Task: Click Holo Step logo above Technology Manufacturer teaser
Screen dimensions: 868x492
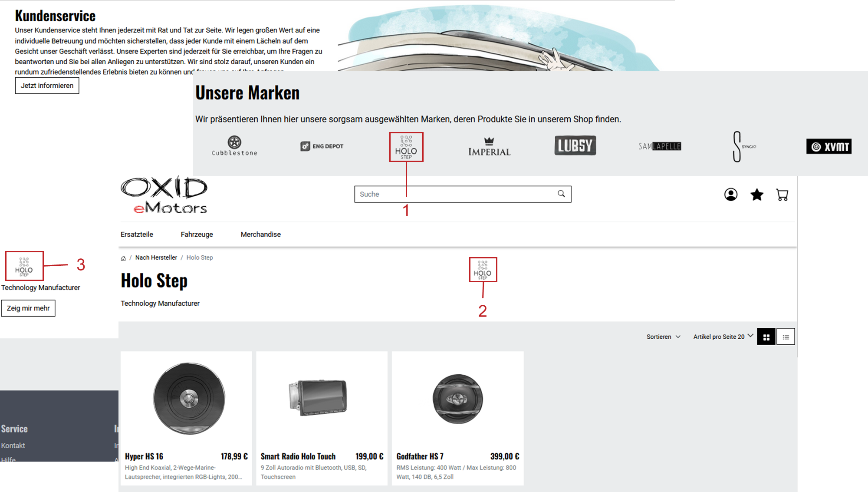Action: coord(24,266)
